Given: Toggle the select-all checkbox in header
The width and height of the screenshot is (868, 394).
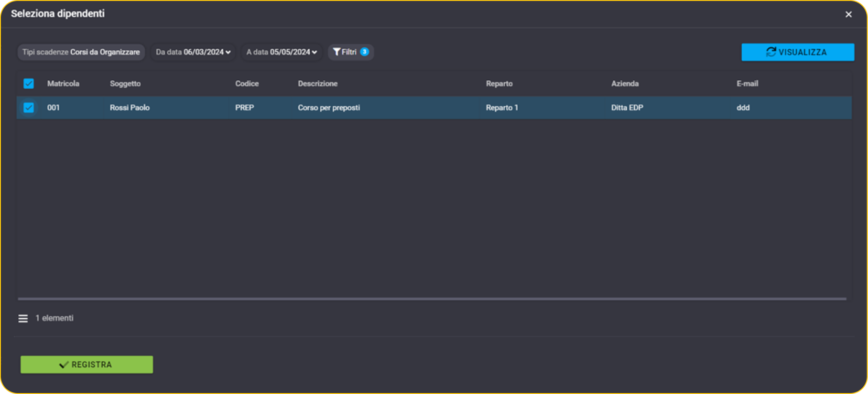Looking at the screenshot, I should (x=29, y=84).
